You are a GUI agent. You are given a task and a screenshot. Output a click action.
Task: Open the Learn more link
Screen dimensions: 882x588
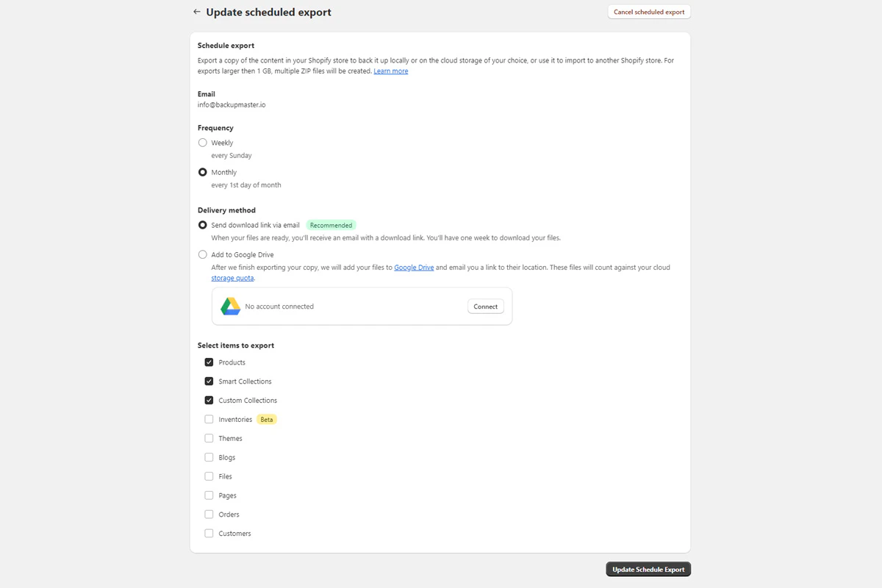[x=391, y=71]
